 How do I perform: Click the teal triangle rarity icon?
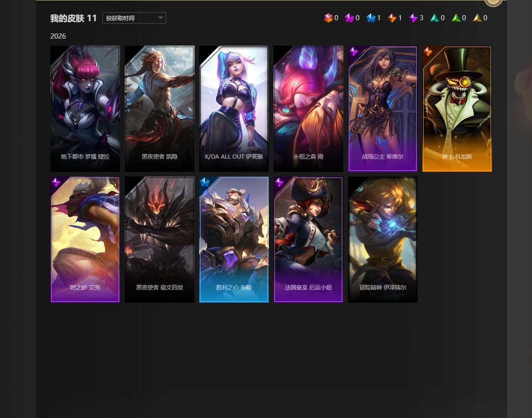point(434,18)
